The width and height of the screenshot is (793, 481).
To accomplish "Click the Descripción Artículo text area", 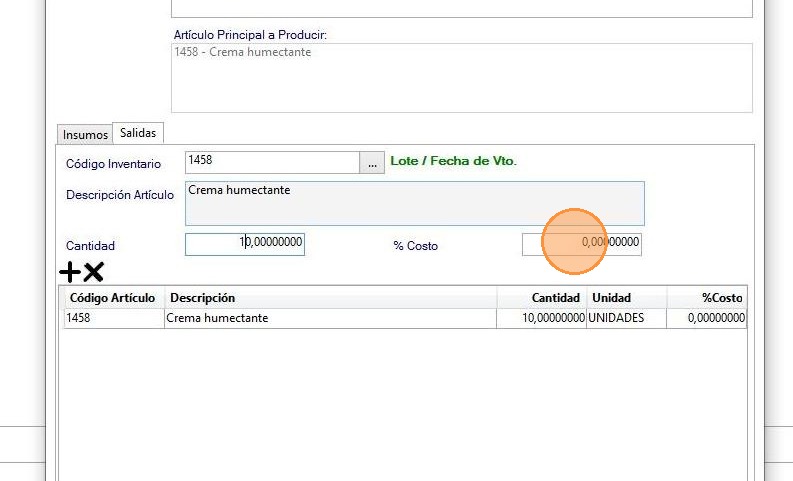I will 414,203.
